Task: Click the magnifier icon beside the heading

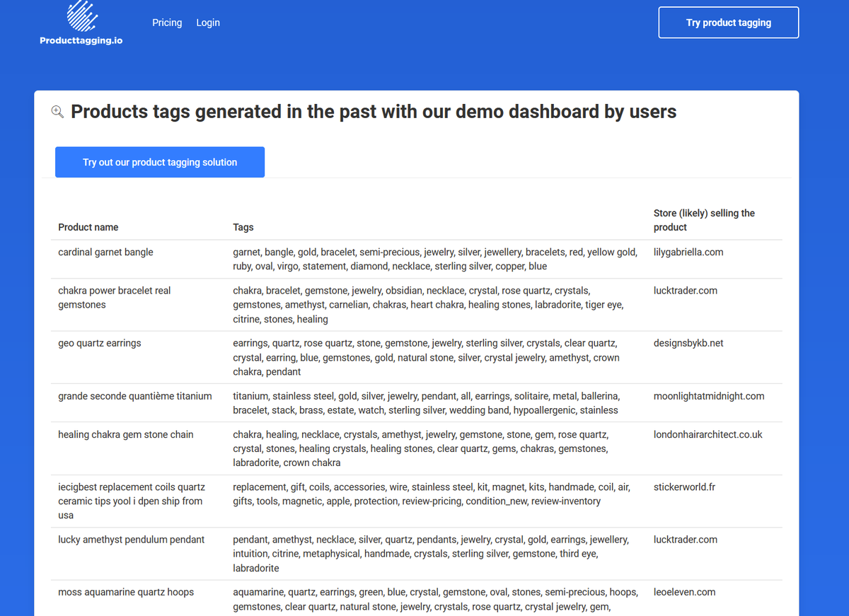Action: coord(58,112)
